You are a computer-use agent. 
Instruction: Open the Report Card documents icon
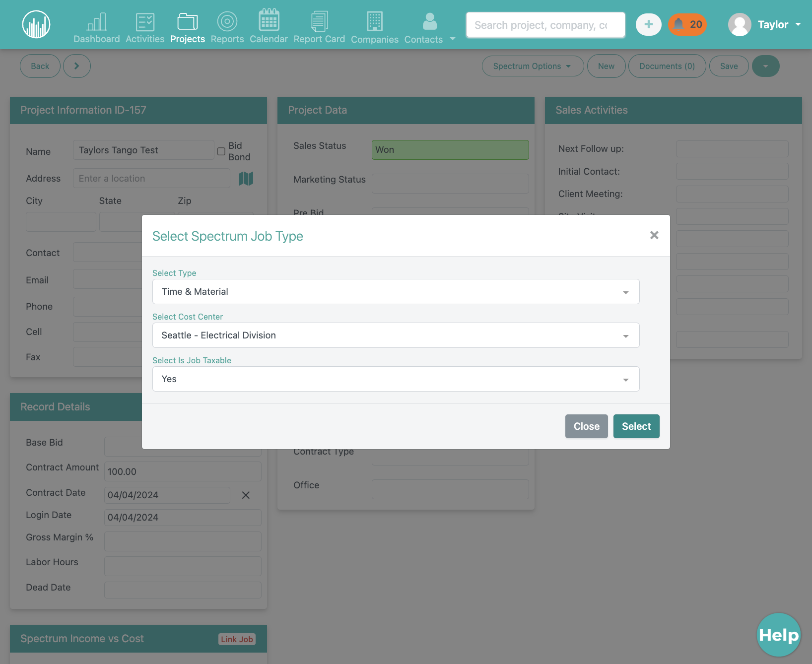tap(320, 21)
